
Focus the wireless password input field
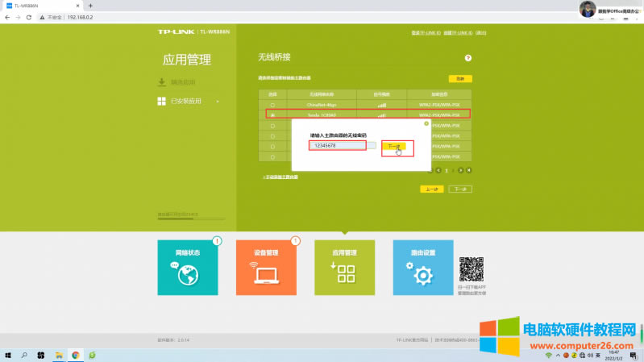coord(338,146)
